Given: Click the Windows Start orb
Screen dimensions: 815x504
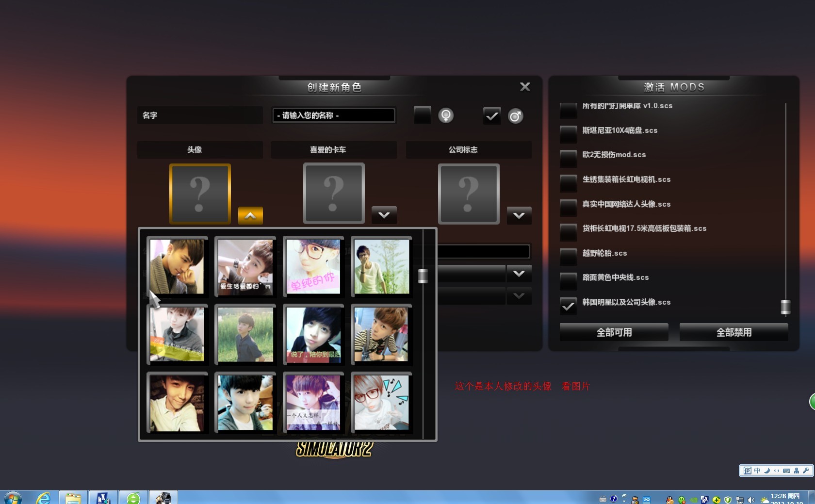Looking at the screenshot, I should [x=13, y=498].
